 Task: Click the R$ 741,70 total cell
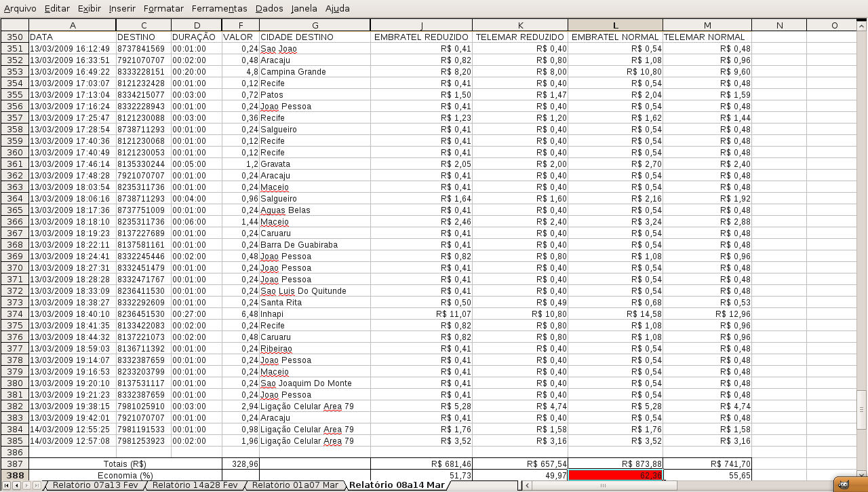[x=707, y=463]
